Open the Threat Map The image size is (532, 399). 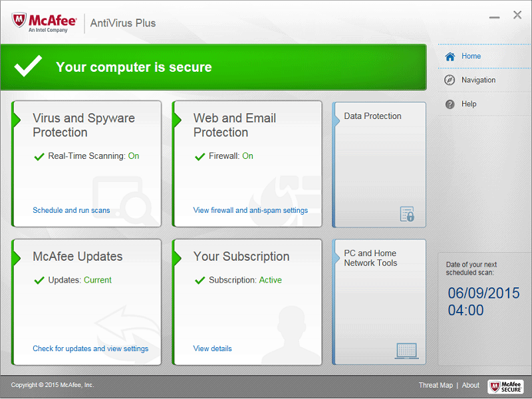coord(436,385)
